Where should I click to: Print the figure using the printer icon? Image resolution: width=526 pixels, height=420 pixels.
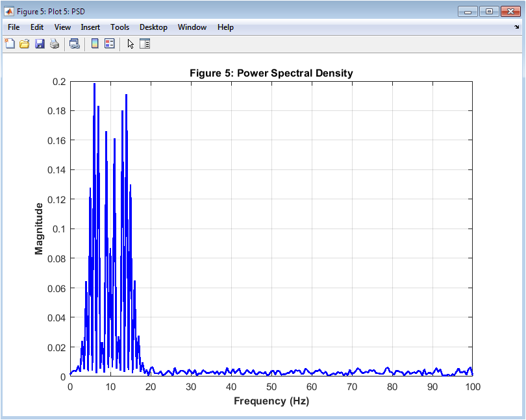point(55,44)
